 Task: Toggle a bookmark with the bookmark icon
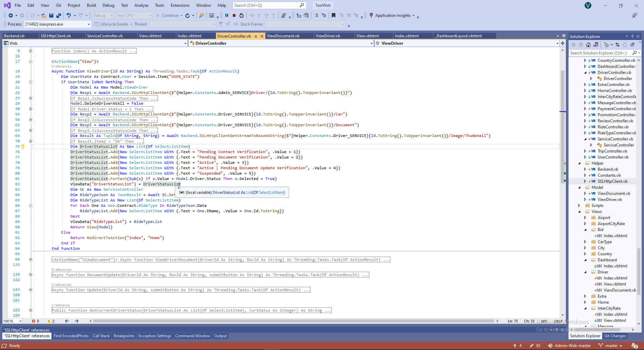[333, 15]
